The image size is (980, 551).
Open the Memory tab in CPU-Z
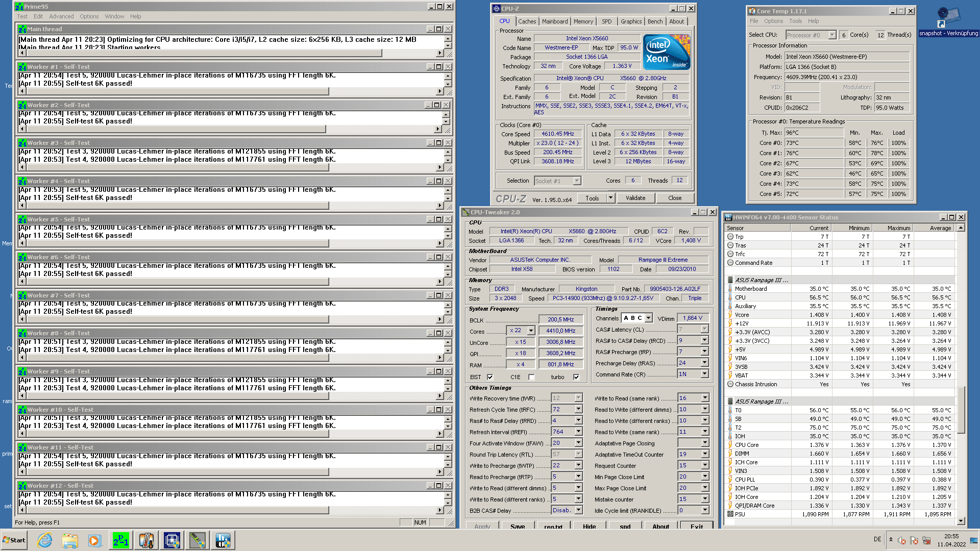[583, 21]
